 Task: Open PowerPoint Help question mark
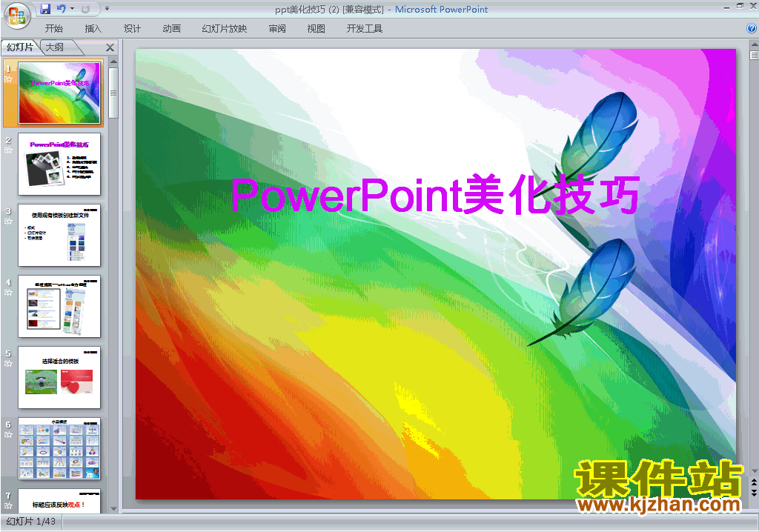coord(752,29)
